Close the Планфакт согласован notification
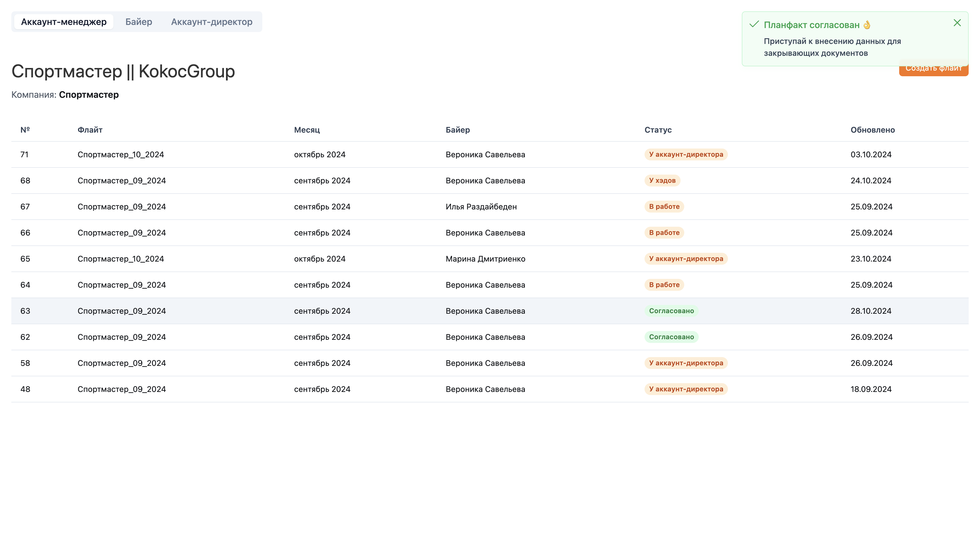980x543 pixels. pos(957,23)
